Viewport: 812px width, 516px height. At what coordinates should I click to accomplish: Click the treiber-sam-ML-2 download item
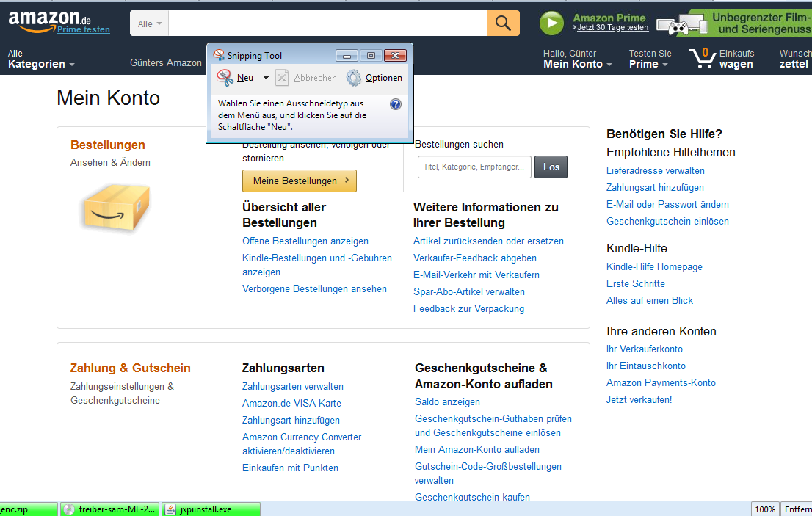(110, 509)
